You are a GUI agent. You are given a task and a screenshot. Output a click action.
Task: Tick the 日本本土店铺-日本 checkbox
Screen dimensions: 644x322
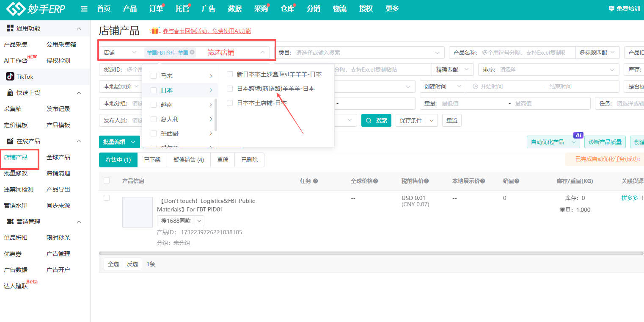(230, 103)
